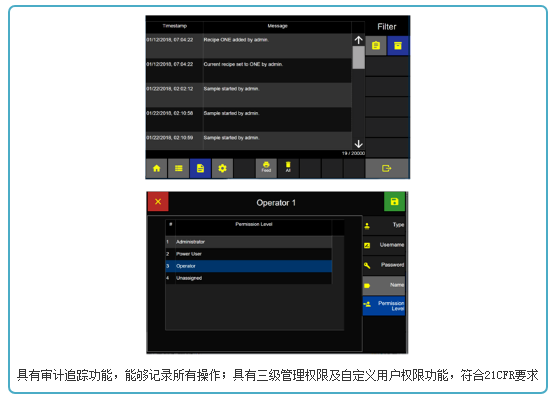The width and height of the screenshot is (559, 402).
Task: Open the audit log document icon
Action: tap(200, 168)
